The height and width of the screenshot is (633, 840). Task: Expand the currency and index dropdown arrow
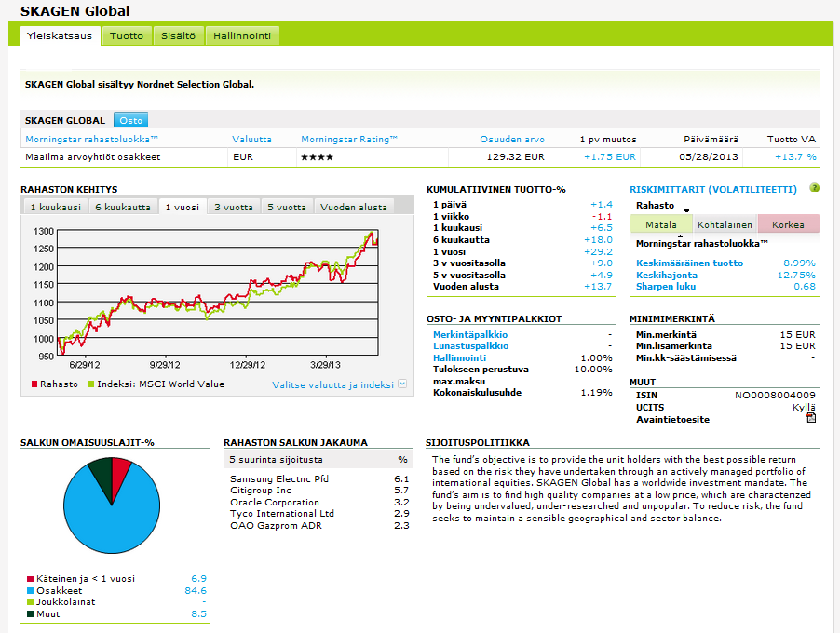pos(402,384)
